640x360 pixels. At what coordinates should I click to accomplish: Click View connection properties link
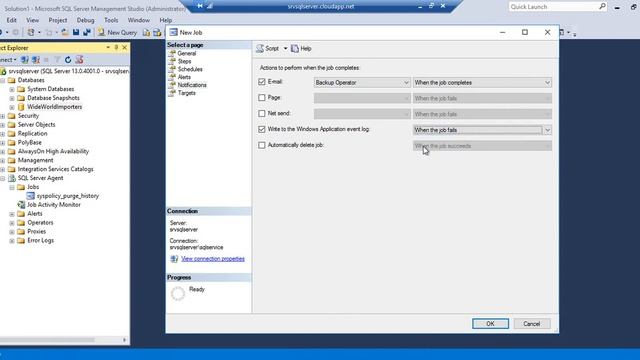click(x=213, y=259)
